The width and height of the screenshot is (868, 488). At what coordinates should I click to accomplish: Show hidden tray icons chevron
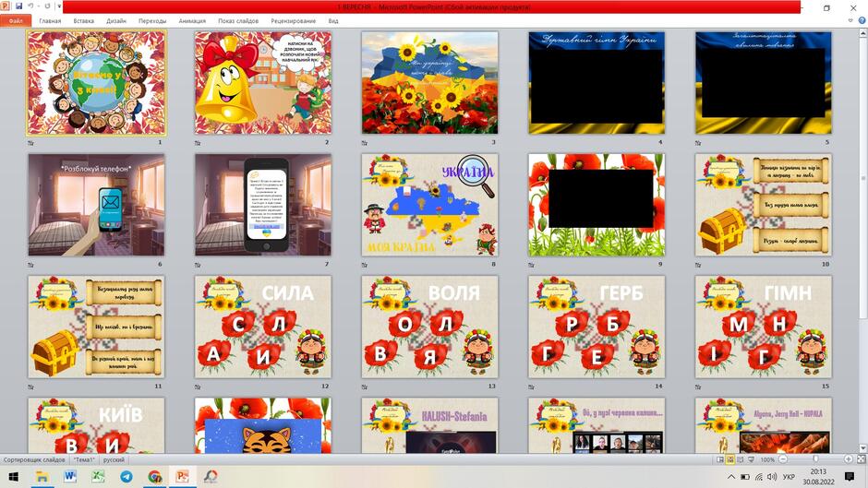pos(731,477)
